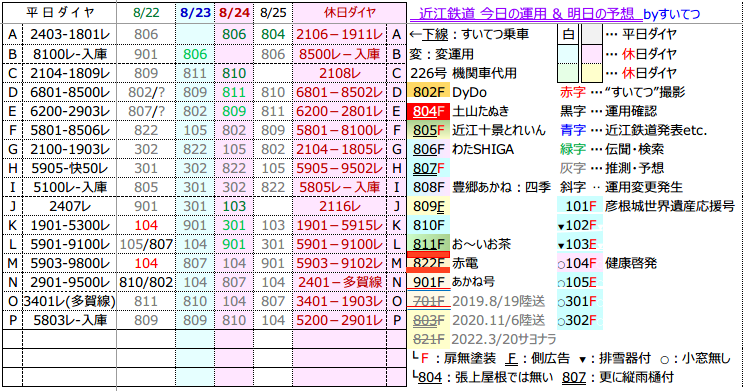The image size is (743, 391).
Task: Click the byすいてつ author text
Action: tap(671, 14)
